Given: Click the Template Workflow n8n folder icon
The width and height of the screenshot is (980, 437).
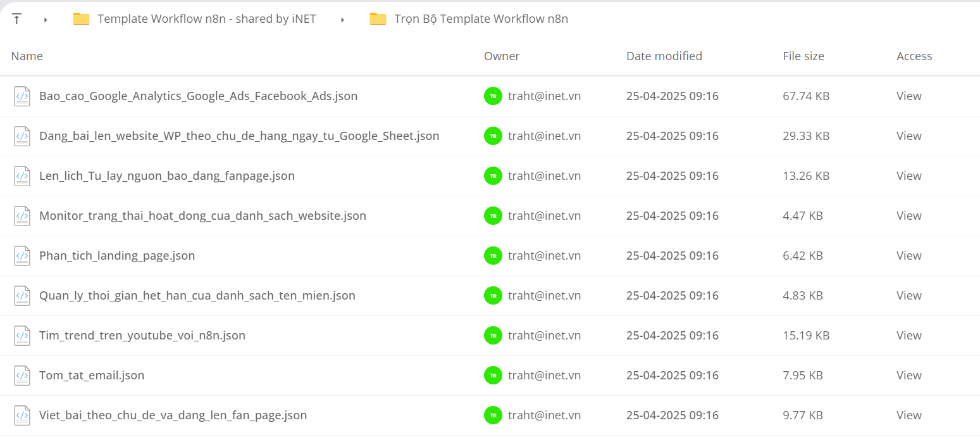Looking at the screenshot, I should 81,19.
